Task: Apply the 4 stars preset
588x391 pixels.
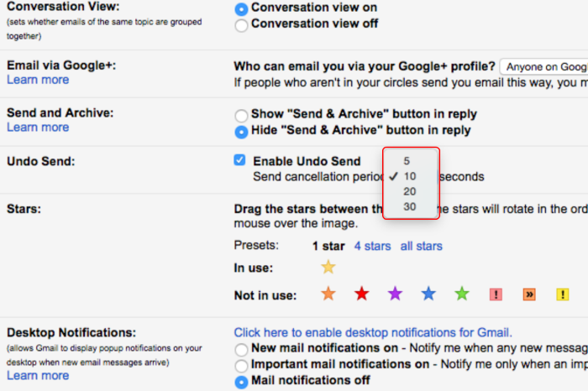Action: (x=372, y=246)
